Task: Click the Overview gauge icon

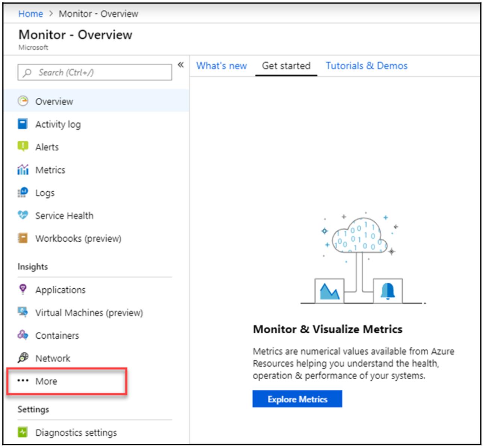Action: pyautogui.click(x=23, y=101)
